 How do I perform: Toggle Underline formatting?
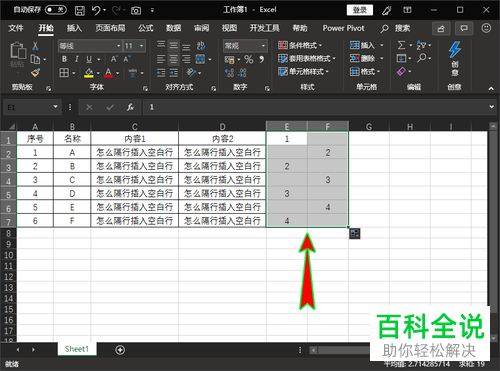[x=89, y=59]
